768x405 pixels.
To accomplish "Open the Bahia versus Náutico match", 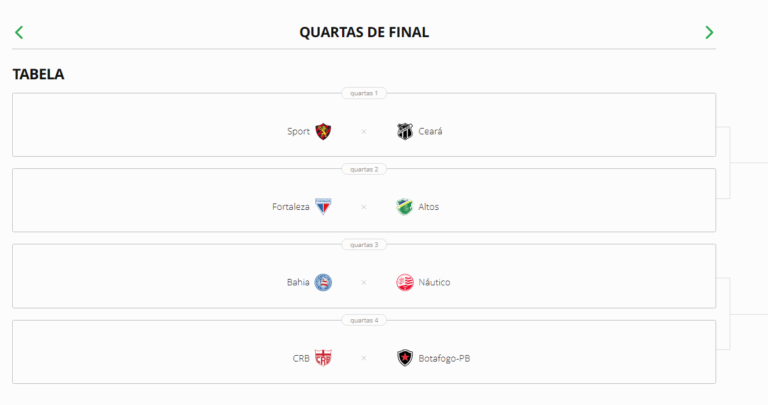I will click(x=364, y=283).
